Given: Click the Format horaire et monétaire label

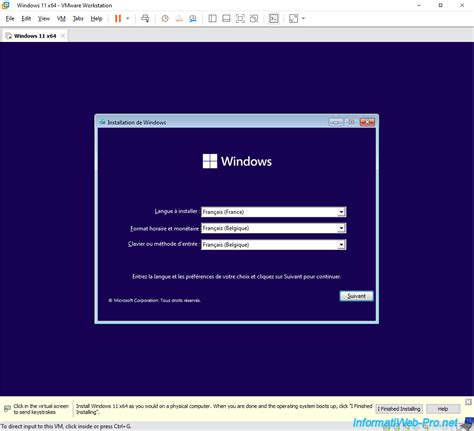Looking at the screenshot, I should pyautogui.click(x=165, y=228).
